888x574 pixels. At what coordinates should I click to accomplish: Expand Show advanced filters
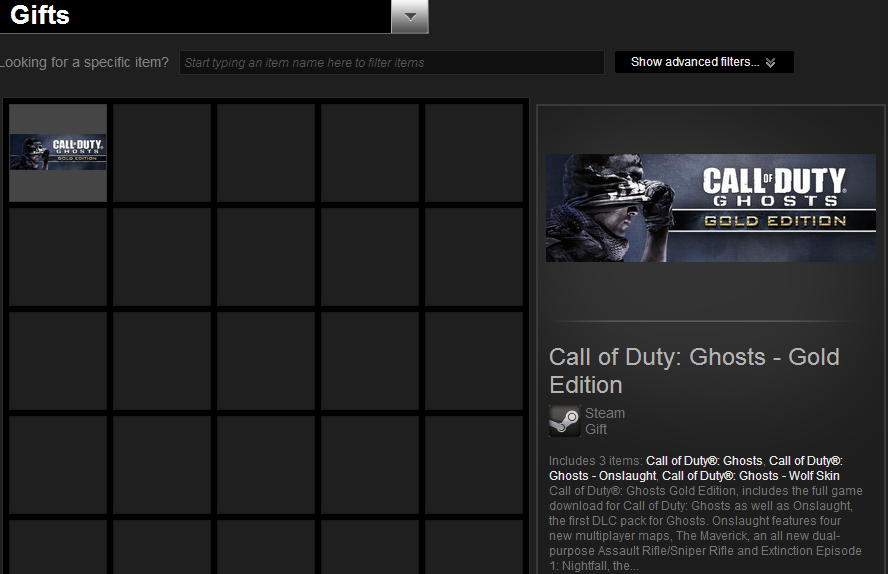pos(704,62)
